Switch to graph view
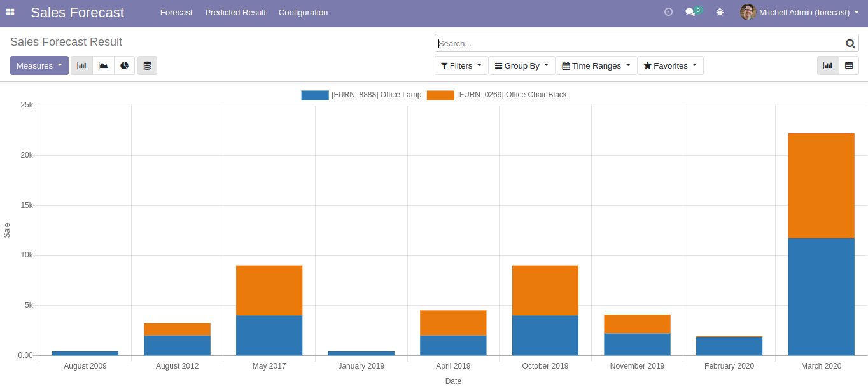This screenshot has height=389, width=868. coord(828,65)
